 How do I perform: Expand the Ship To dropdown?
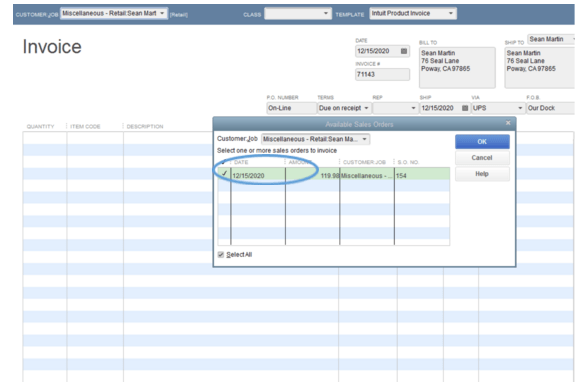(x=573, y=39)
